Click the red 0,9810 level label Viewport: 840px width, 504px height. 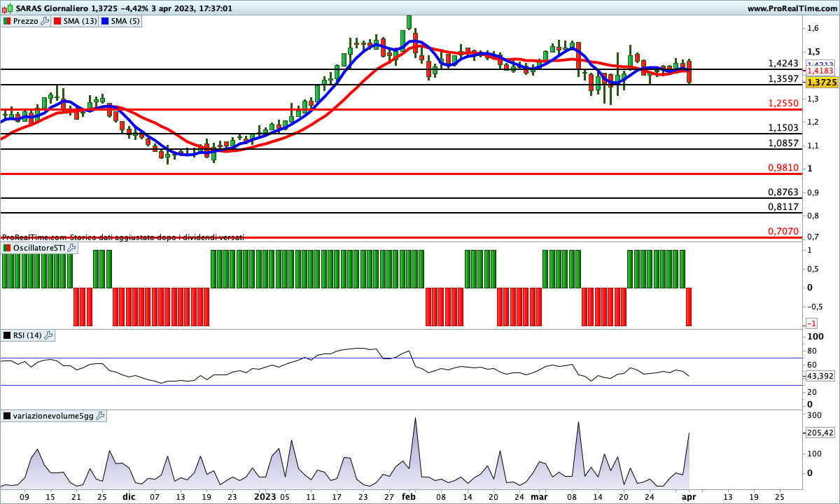[x=783, y=168]
